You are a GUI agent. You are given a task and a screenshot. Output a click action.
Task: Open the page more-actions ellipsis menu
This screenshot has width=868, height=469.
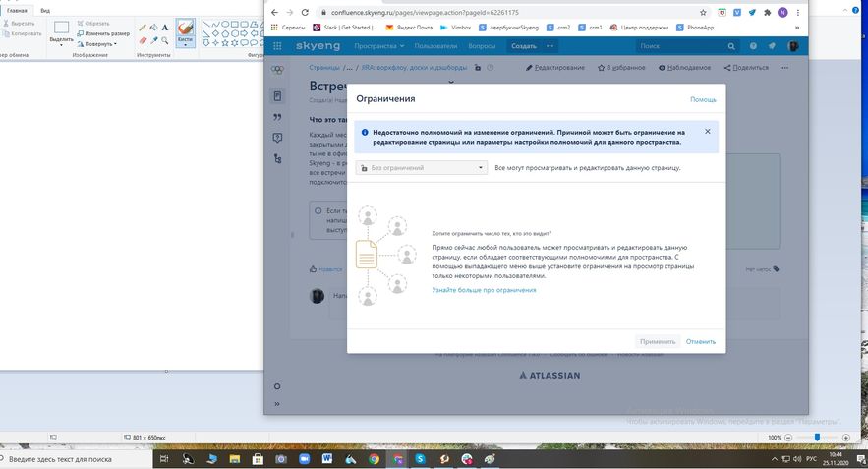(785, 68)
